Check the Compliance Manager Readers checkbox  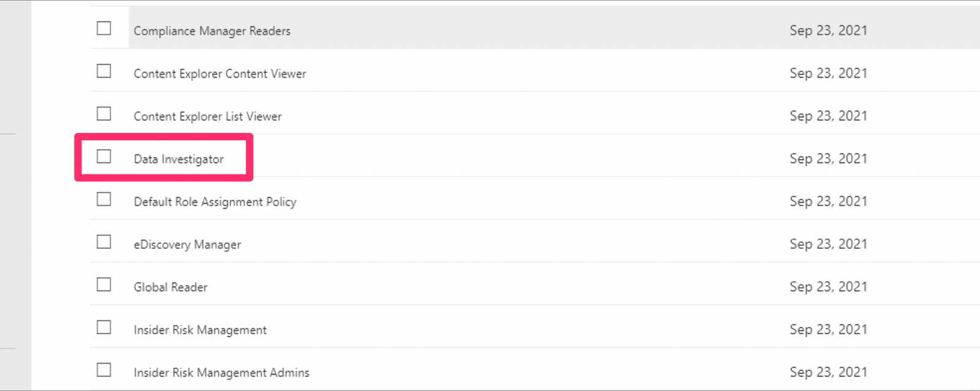pos(104,28)
